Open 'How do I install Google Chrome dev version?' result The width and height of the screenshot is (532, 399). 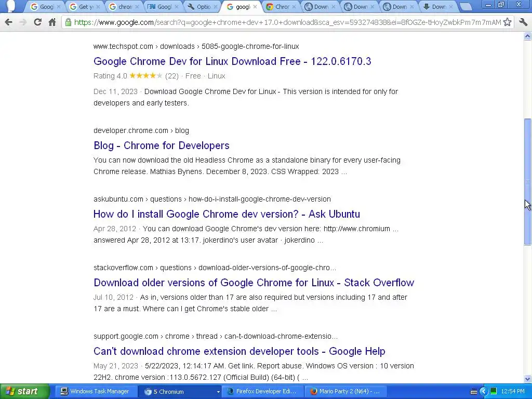(x=227, y=214)
